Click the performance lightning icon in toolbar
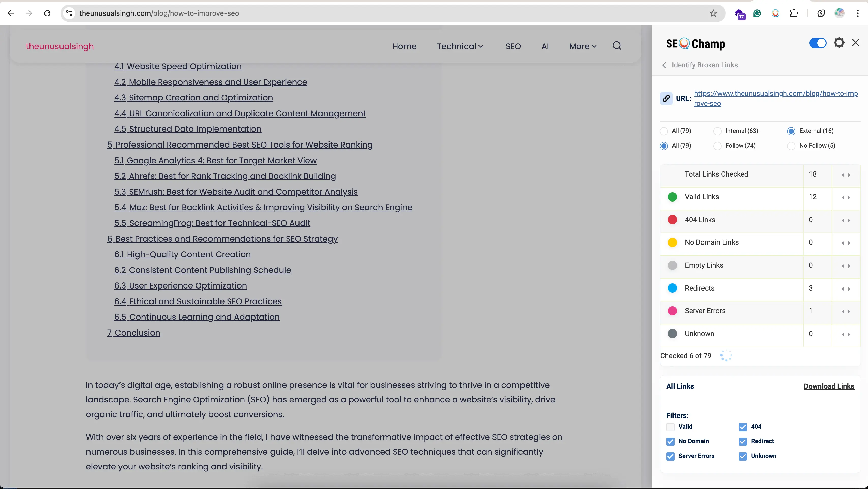Image resolution: width=868 pixels, height=489 pixels. pyautogui.click(x=821, y=13)
